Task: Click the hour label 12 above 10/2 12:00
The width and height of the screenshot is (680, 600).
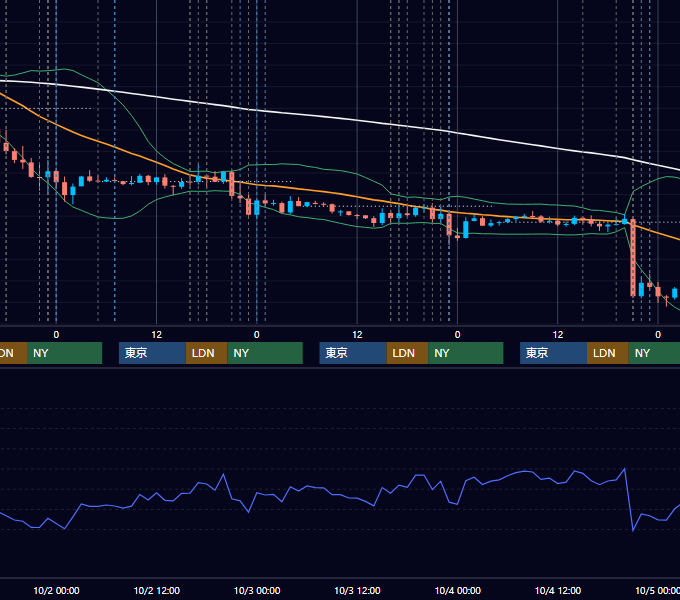Action: pos(157,335)
